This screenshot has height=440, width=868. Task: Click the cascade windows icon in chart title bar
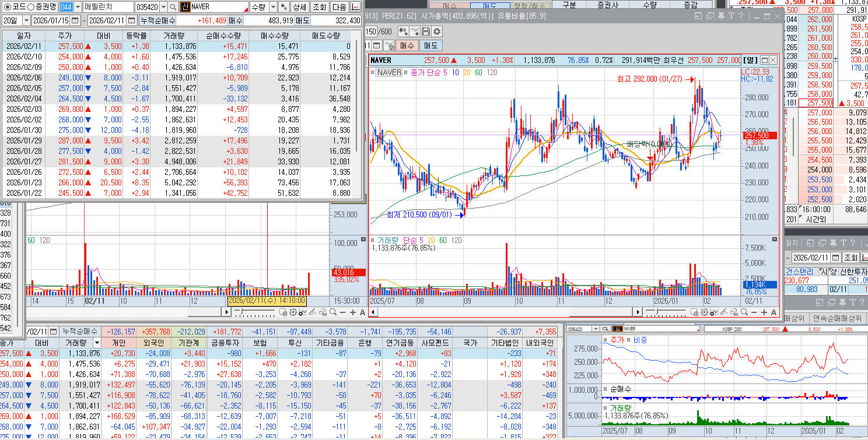pyautogui.click(x=710, y=16)
